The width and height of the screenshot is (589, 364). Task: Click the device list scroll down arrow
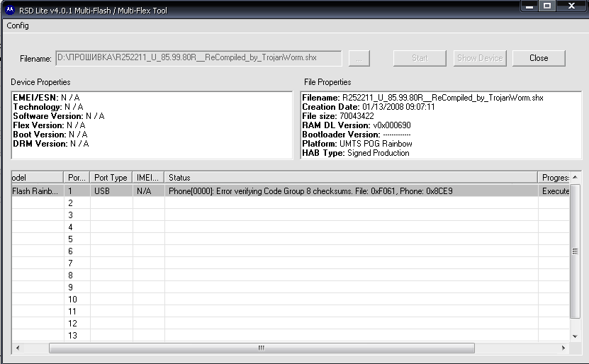[575, 336]
